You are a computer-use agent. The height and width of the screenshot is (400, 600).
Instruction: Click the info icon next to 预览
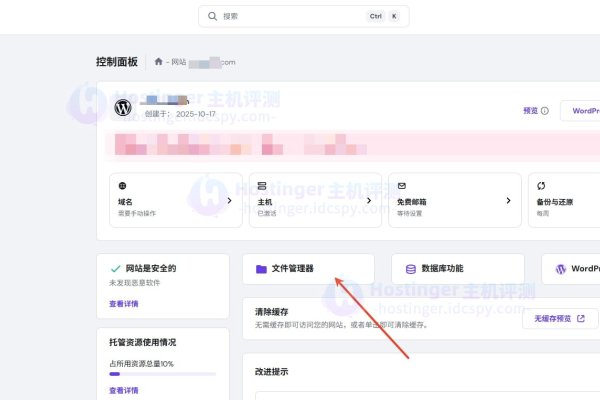(545, 111)
